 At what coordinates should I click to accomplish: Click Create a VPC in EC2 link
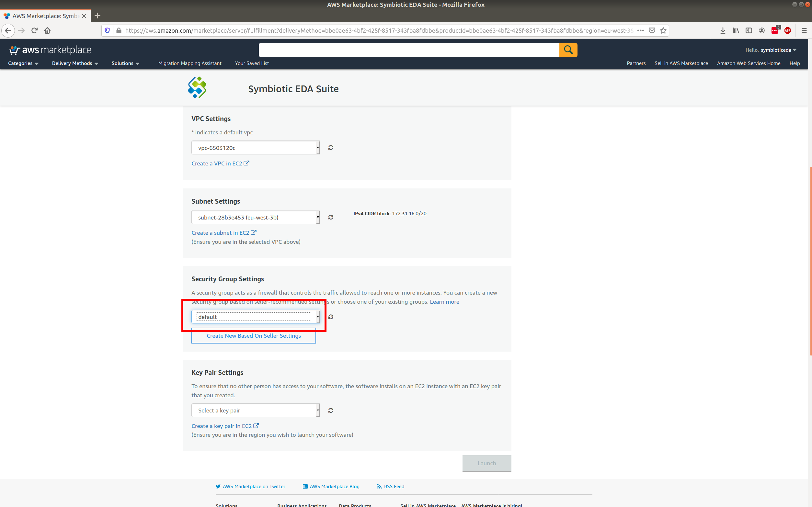click(x=220, y=163)
